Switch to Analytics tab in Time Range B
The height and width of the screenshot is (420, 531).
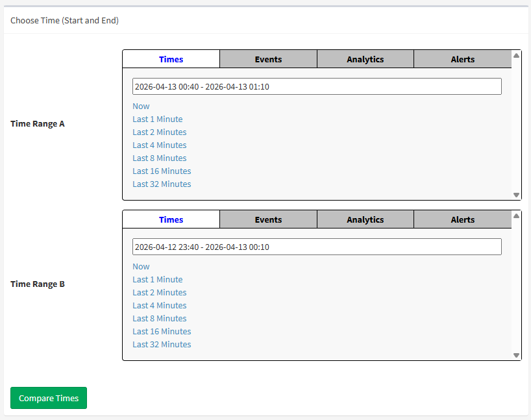tap(365, 219)
